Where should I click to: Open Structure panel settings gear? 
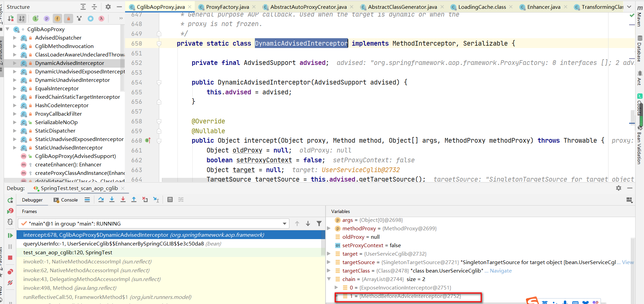[108, 7]
